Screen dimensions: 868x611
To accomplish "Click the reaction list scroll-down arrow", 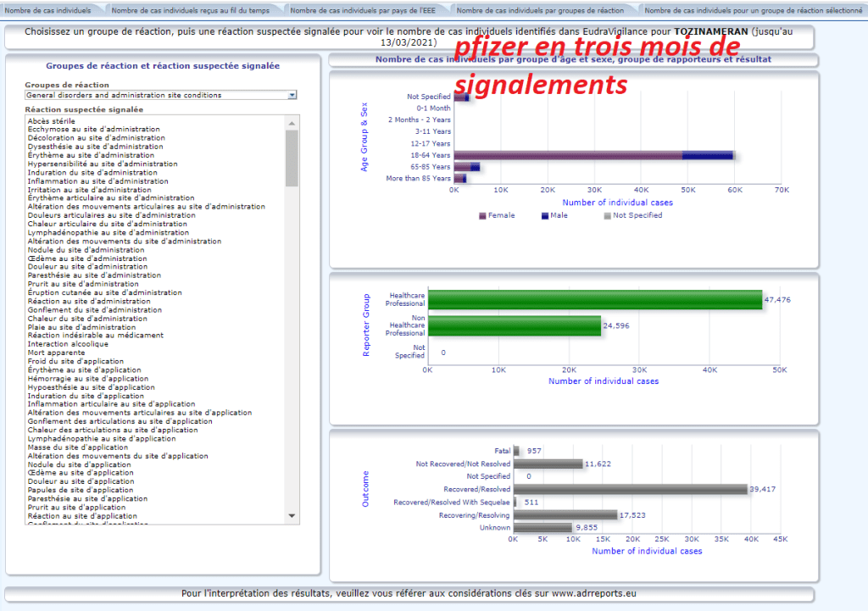I will [x=292, y=515].
